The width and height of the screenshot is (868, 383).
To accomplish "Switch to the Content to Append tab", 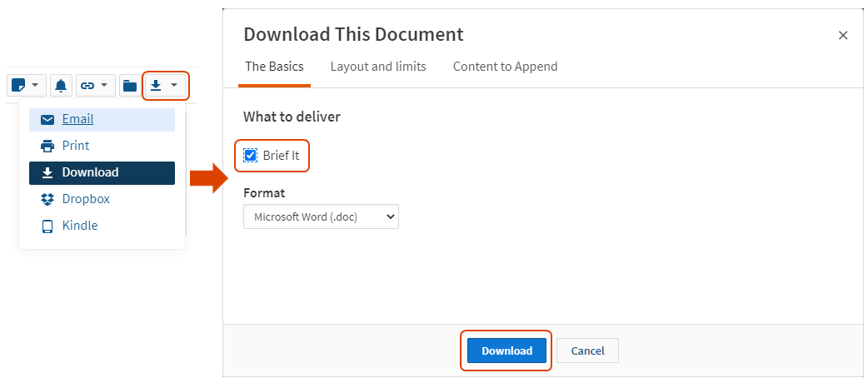I will [506, 67].
